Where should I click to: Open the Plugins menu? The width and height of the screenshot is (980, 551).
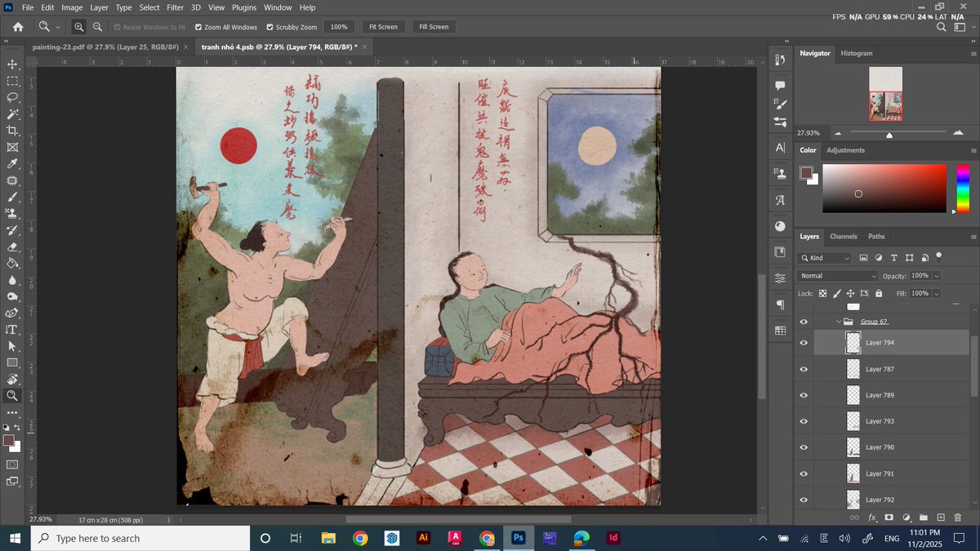coord(244,7)
